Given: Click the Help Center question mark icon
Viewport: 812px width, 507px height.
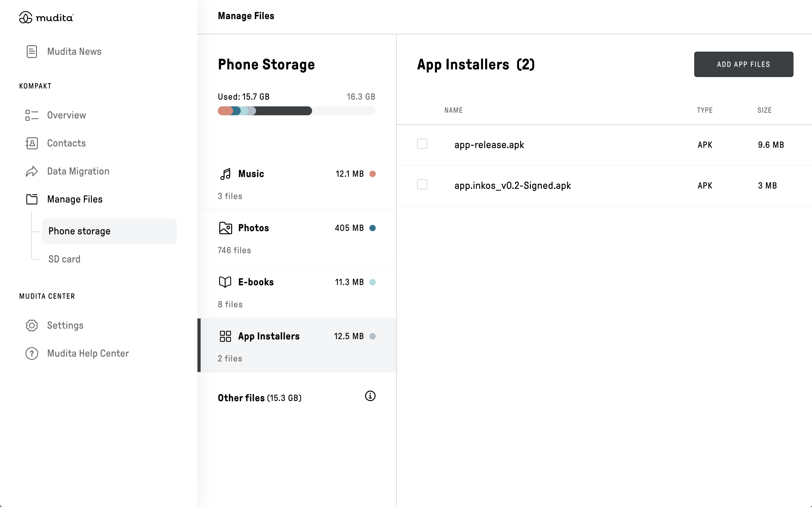Looking at the screenshot, I should tap(32, 353).
